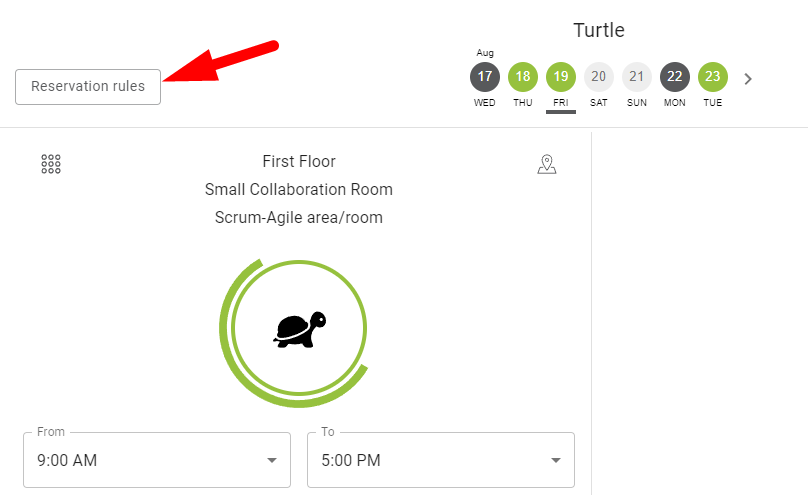
Task: Select Saturday 20 date circle
Action: [599, 77]
